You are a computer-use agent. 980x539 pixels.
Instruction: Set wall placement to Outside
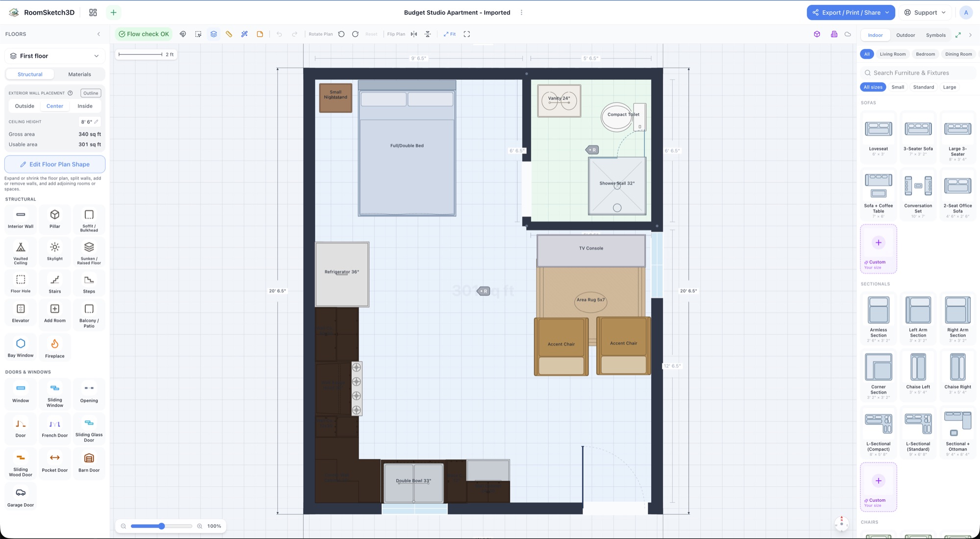click(x=24, y=106)
